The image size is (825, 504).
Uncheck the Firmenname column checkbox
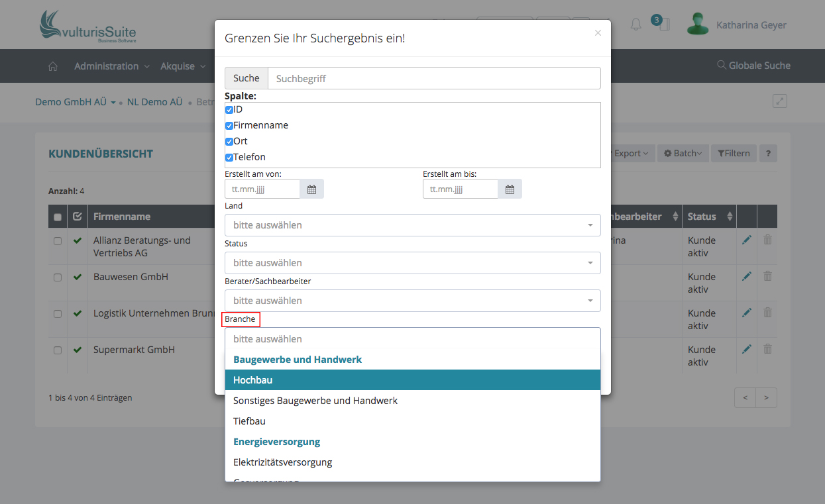[229, 126]
